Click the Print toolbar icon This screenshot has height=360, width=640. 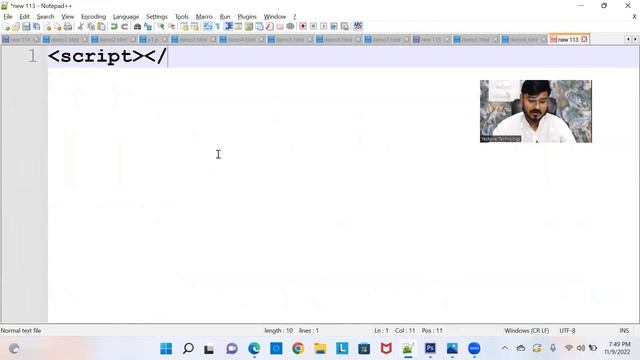coord(68,27)
